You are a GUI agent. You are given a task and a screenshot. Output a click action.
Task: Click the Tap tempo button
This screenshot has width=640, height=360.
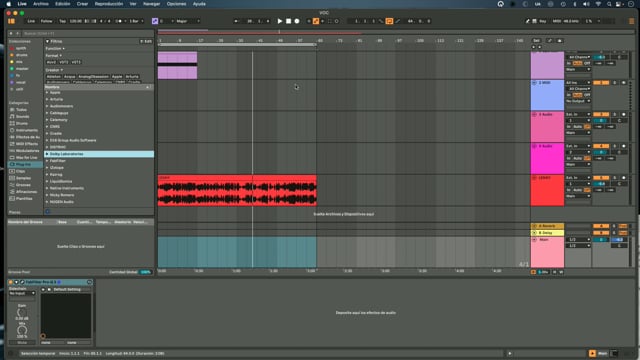62,21
